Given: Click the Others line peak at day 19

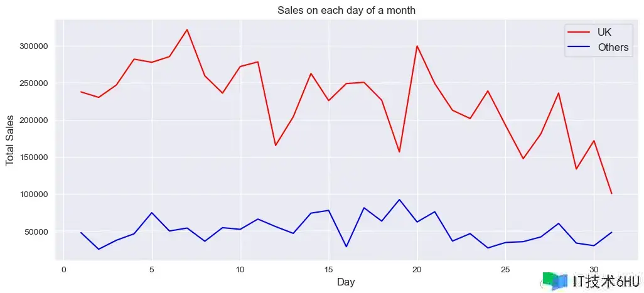Looking at the screenshot, I should click(x=399, y=200).
